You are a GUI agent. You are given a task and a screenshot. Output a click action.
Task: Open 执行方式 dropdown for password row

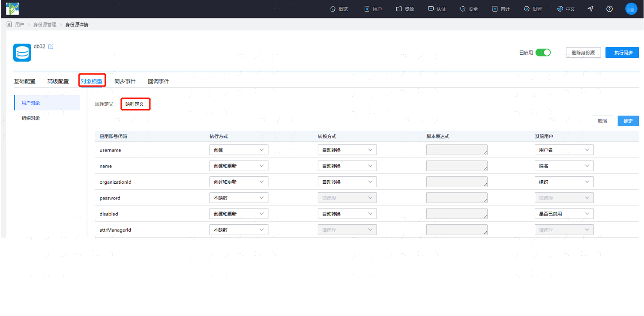coord(239,198)
